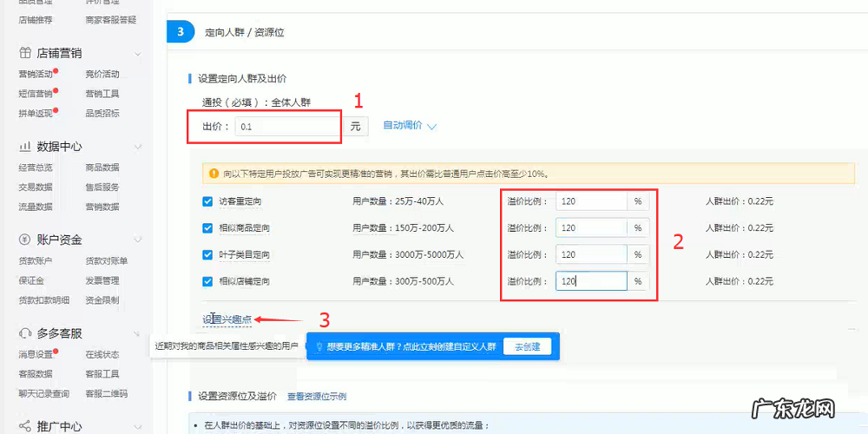Open 消息设置 in sidebar

36,354
